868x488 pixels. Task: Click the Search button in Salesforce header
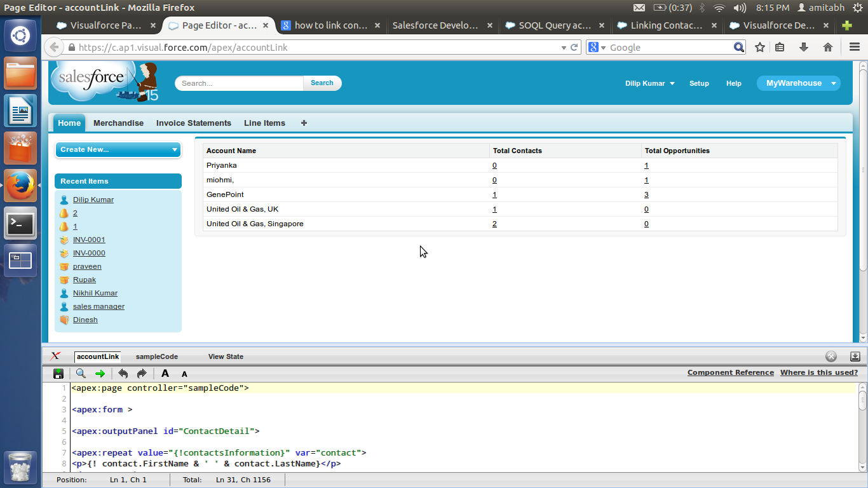[x=322, y=83]
